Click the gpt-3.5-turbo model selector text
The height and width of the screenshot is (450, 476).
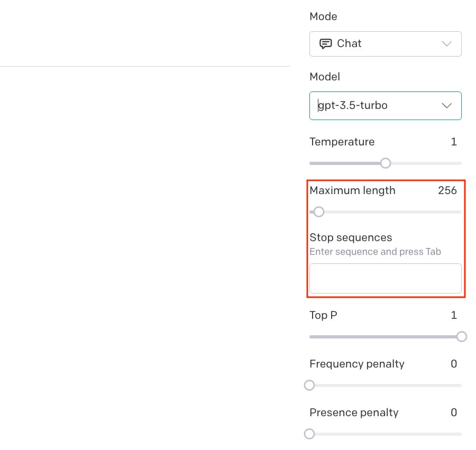click(353, 106)
